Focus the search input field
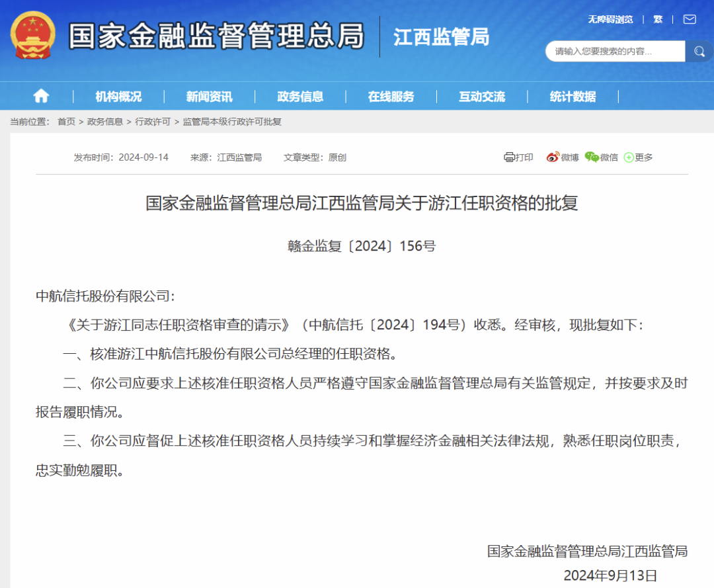Screen dimensions: 714x588 tap(615, 52)
